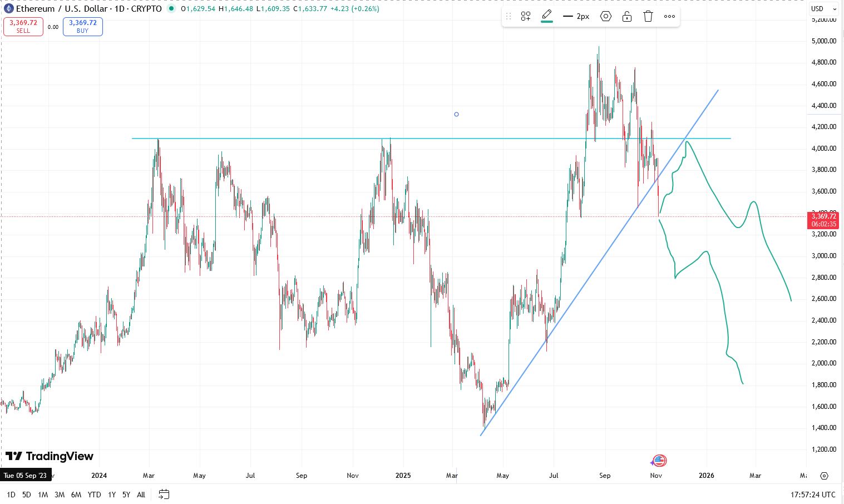
Task: Switch to the All range tab
Action: (141, 494)
